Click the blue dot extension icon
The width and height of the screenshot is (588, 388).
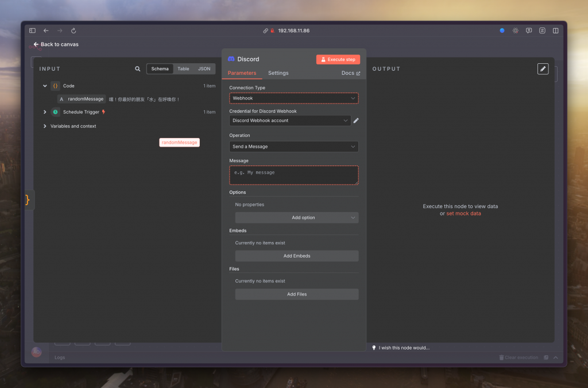(x=502, y=30)
